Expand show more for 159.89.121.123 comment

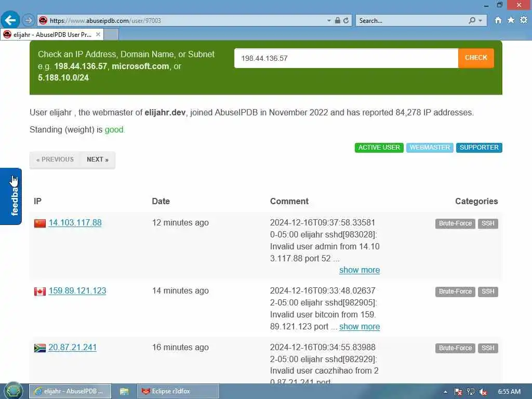click(360, 327)
